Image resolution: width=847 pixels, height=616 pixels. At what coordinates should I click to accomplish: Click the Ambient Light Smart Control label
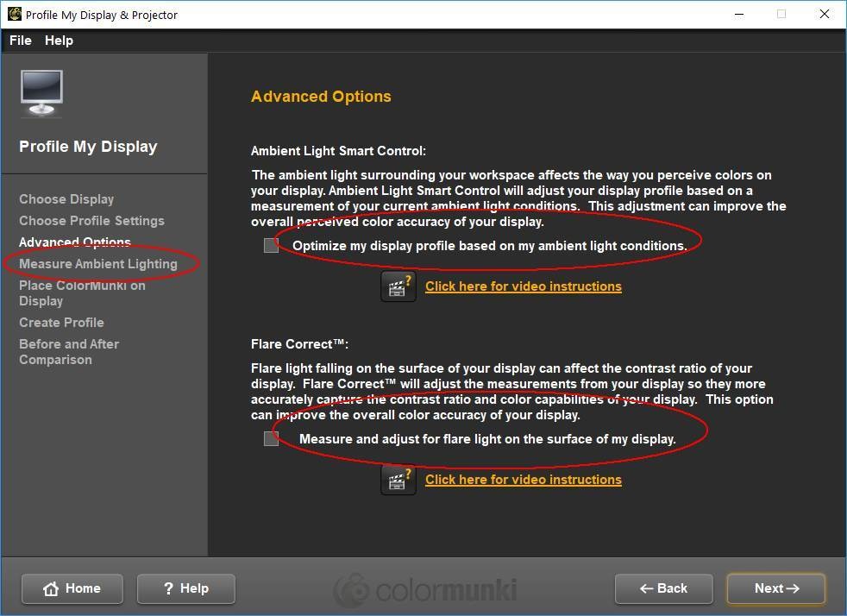click(339, 151)
